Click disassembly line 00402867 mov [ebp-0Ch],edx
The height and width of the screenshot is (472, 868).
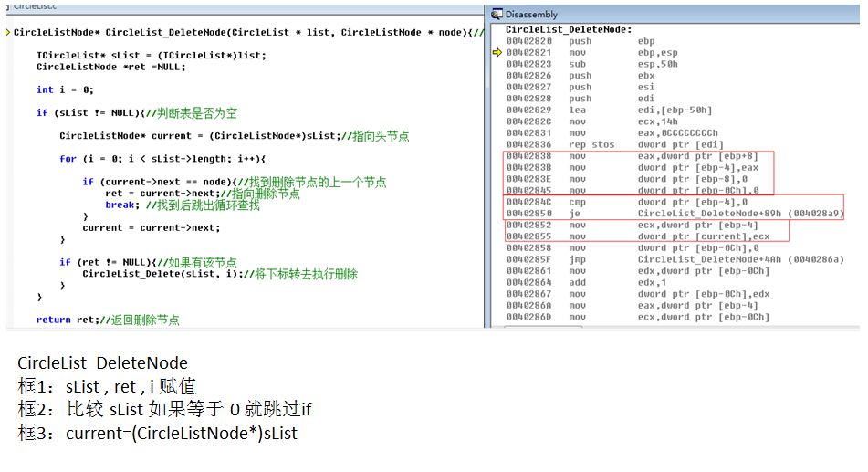[x=638, y=294]
